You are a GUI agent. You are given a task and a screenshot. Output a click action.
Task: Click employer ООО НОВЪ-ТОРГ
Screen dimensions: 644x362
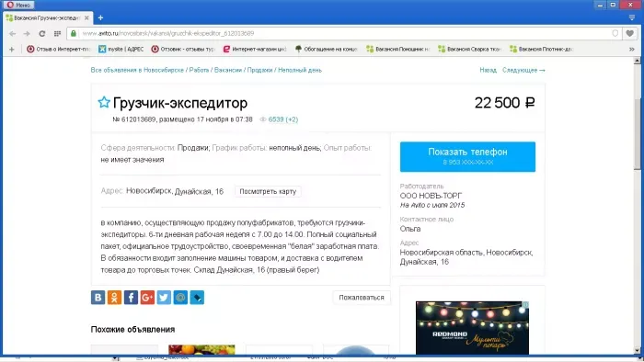[431, 196]
